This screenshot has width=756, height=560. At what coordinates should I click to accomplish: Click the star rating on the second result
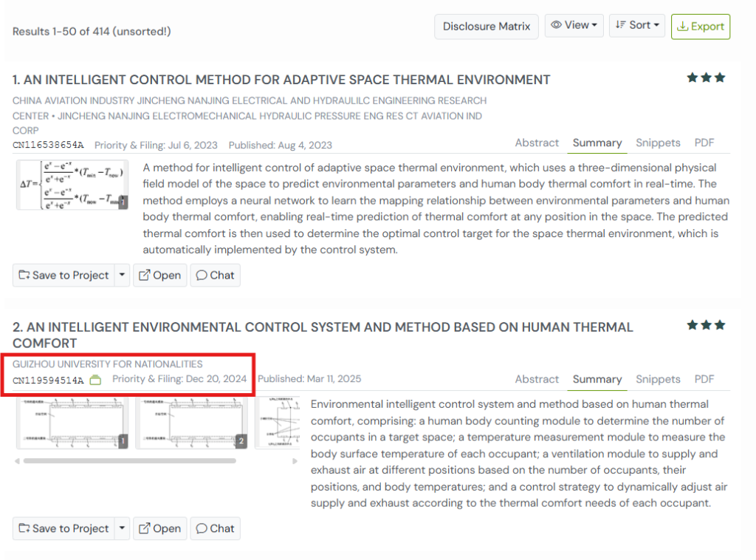point(707,325)
